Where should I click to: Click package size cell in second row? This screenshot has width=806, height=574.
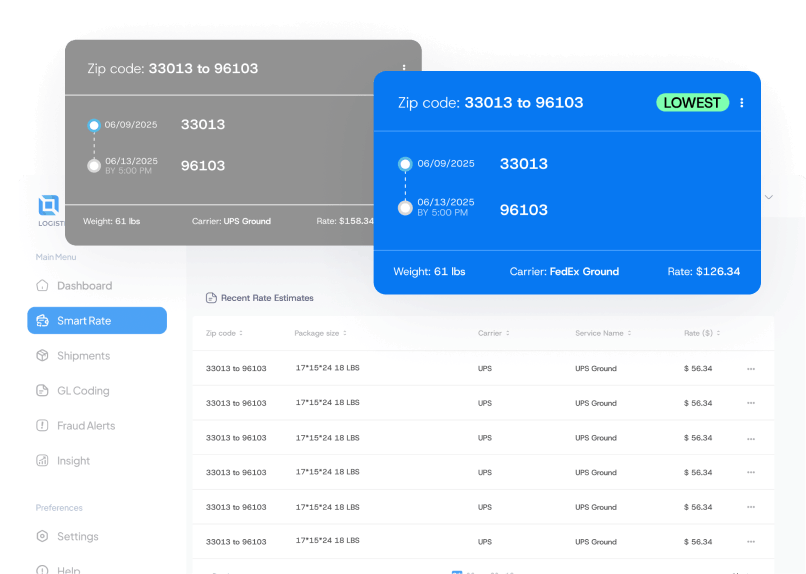(x=327, y=402)
